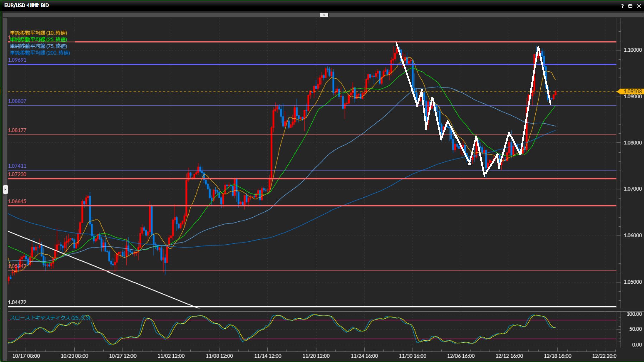
Task: Select the 25-period moving average label
Action: point(39,39)
